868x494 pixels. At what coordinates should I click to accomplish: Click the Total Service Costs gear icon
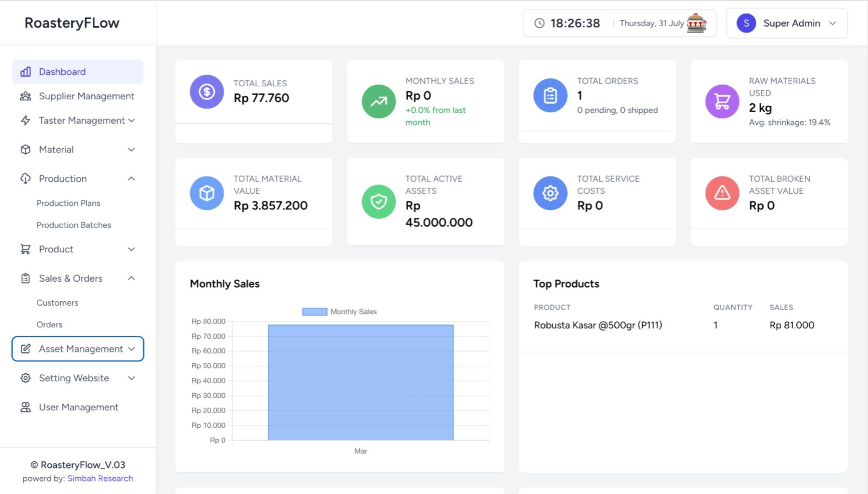(550, 193)
